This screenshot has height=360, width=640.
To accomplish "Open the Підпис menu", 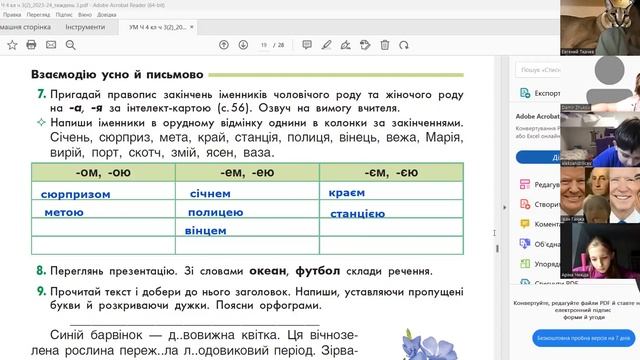I will 64,15.
